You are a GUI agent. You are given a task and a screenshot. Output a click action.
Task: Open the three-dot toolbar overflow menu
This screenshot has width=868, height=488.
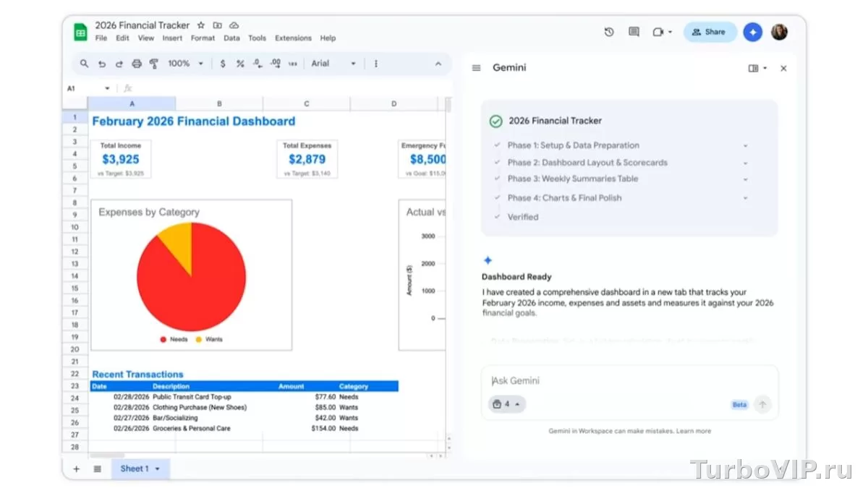click(376, 64)
